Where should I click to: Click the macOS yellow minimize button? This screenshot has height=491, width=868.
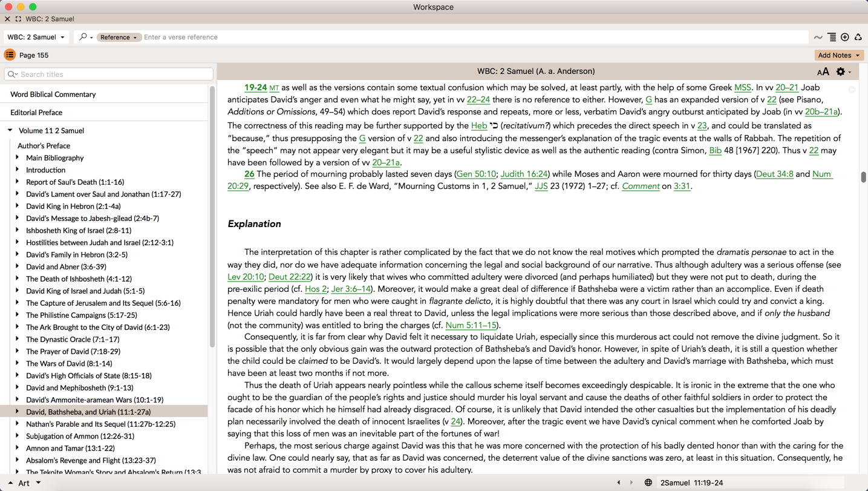21,7
